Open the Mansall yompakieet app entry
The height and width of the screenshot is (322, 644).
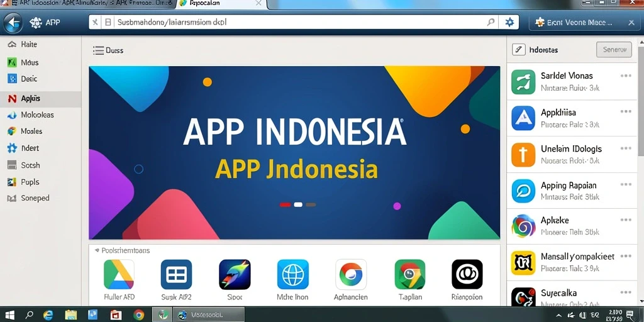click(x=572, y=263)
